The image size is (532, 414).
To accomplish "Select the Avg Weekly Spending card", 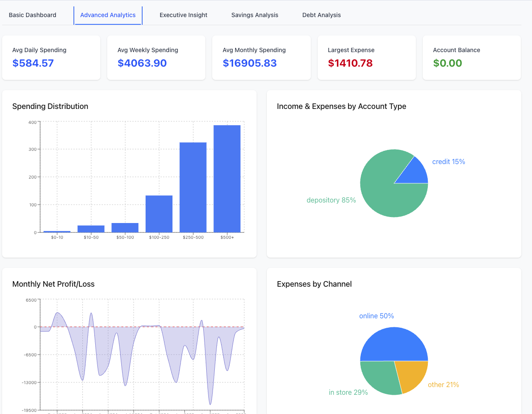I will [x=156, y=57].
